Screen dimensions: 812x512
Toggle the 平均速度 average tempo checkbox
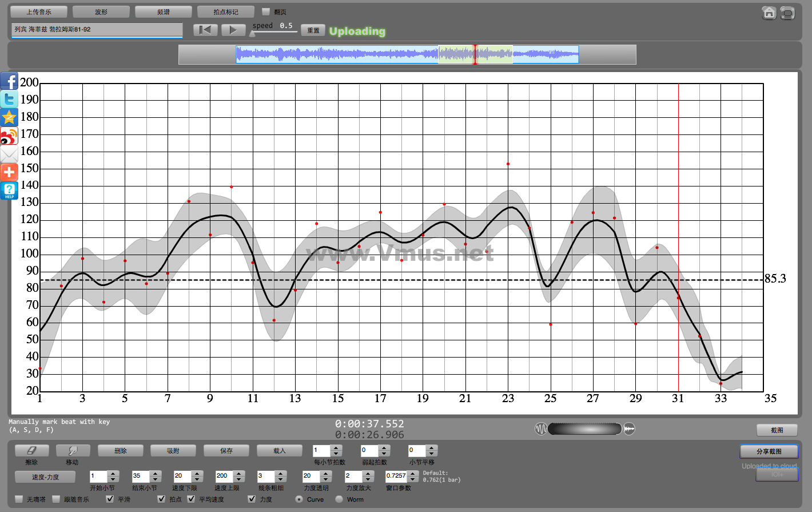coord(192,499)
